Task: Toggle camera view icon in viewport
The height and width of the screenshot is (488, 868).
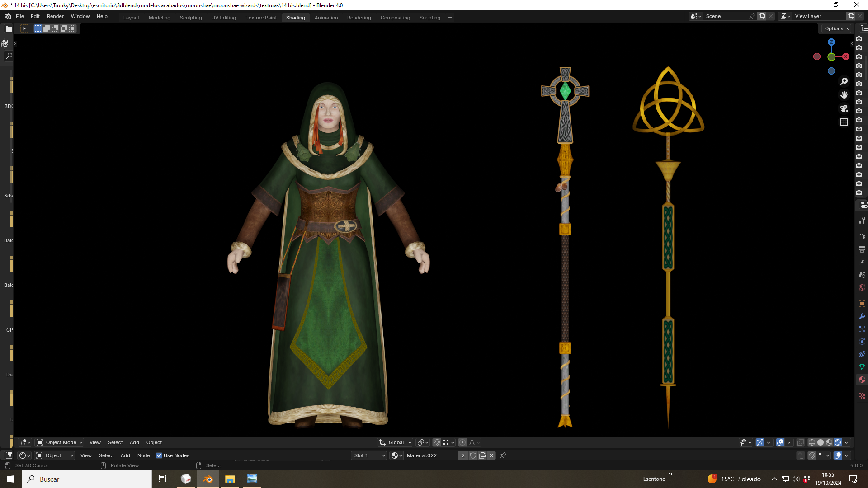Action: [844, 108]
